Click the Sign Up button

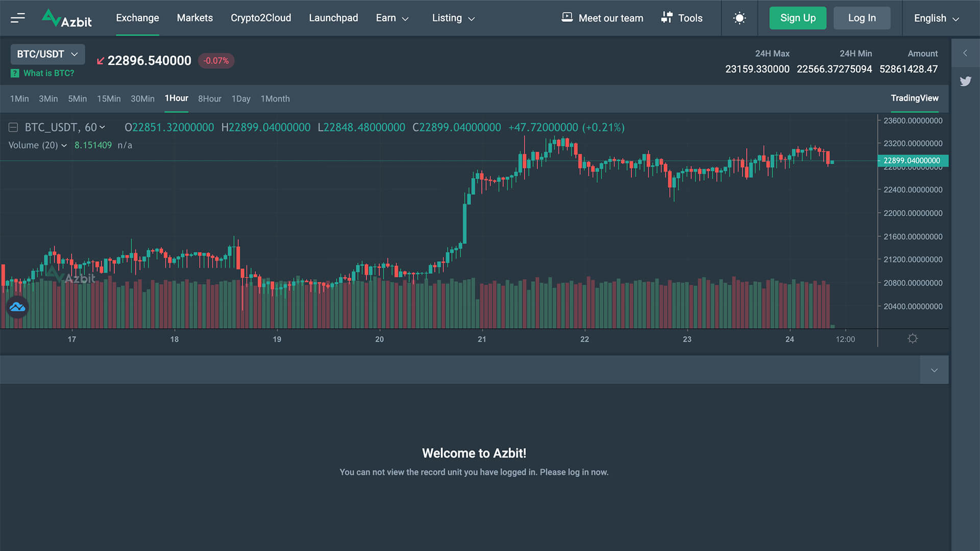(x=797, y=18)
